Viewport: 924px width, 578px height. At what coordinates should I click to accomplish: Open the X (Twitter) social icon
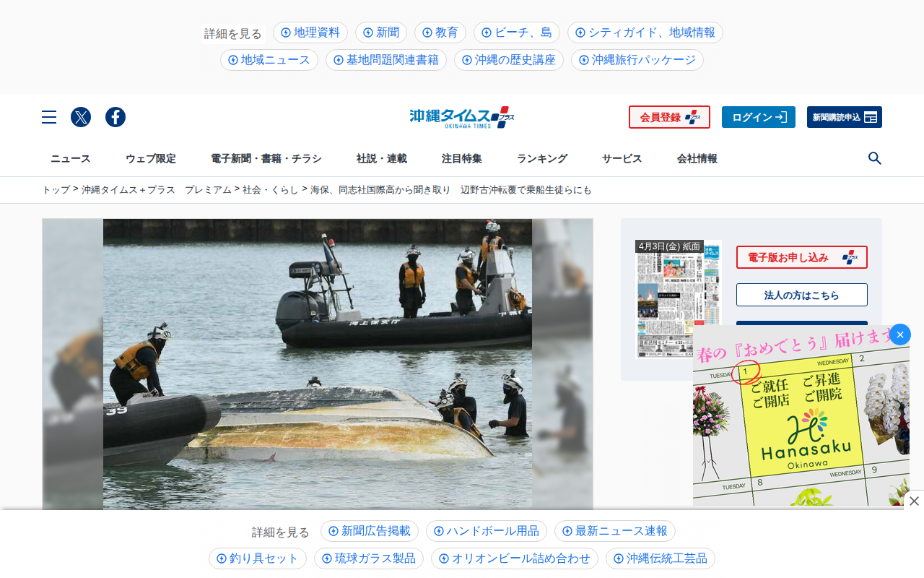(x=81, y=117)
